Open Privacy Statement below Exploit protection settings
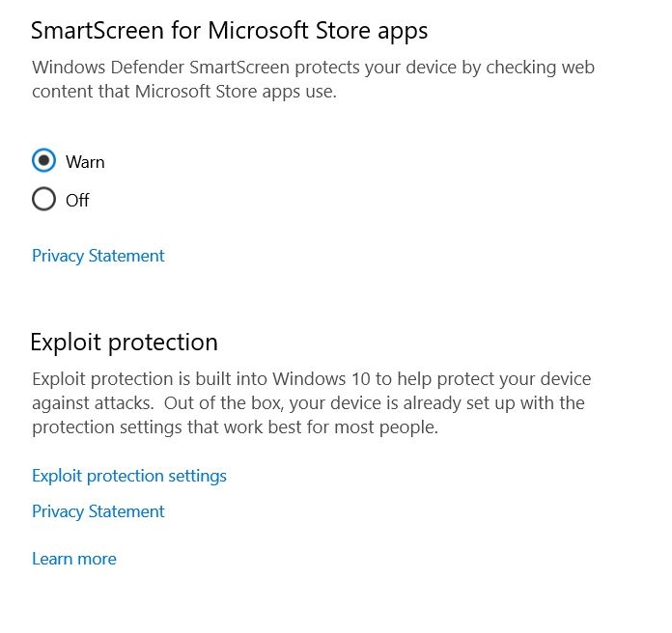Image resolution: width=672 pixels, height=633 pixels. coord(98,511)
